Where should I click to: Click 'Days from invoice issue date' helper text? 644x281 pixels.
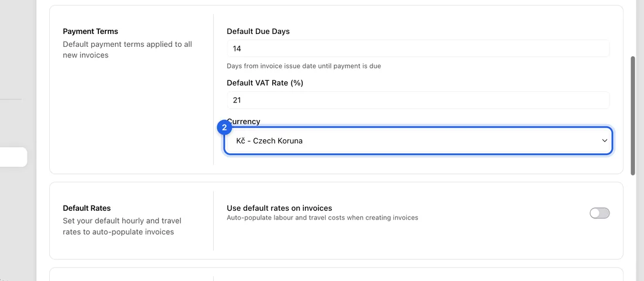(x=304, y=66)
